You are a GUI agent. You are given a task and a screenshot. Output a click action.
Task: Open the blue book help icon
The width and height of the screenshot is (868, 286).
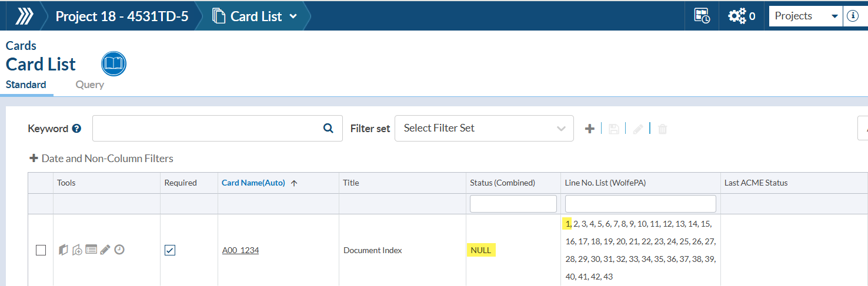pyautogui.click(x=114, y=63)
